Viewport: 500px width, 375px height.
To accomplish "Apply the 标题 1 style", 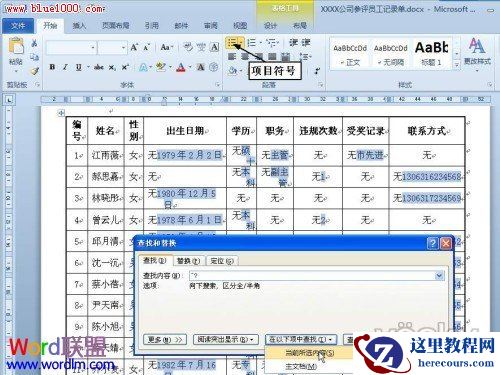I will (431, 54).
